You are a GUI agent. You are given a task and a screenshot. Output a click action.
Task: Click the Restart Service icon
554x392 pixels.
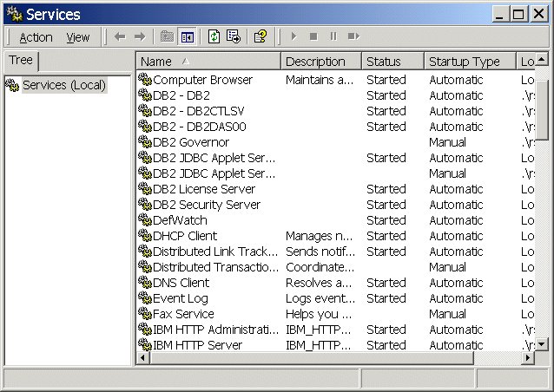353,36
